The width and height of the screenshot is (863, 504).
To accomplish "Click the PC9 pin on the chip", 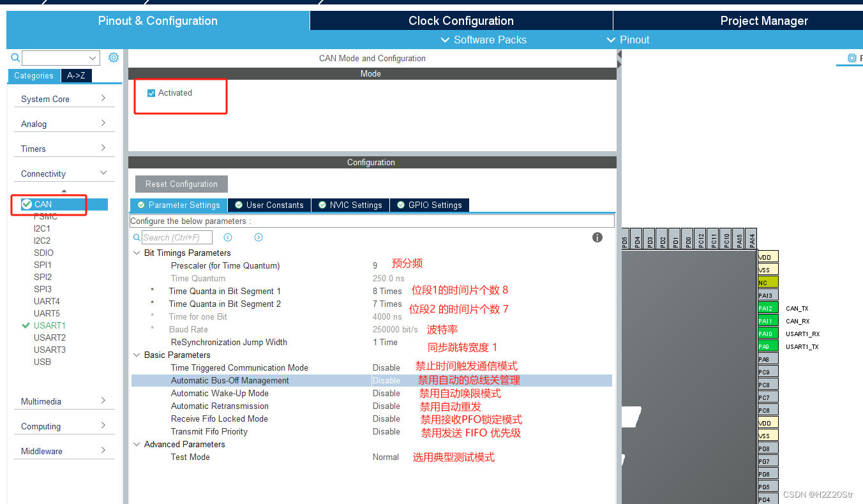I will (x=768, y=372).
